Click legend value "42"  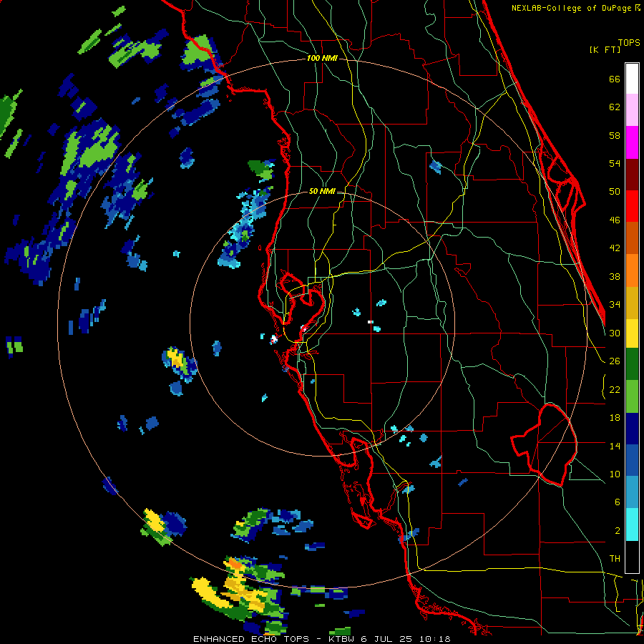[615, 248]
